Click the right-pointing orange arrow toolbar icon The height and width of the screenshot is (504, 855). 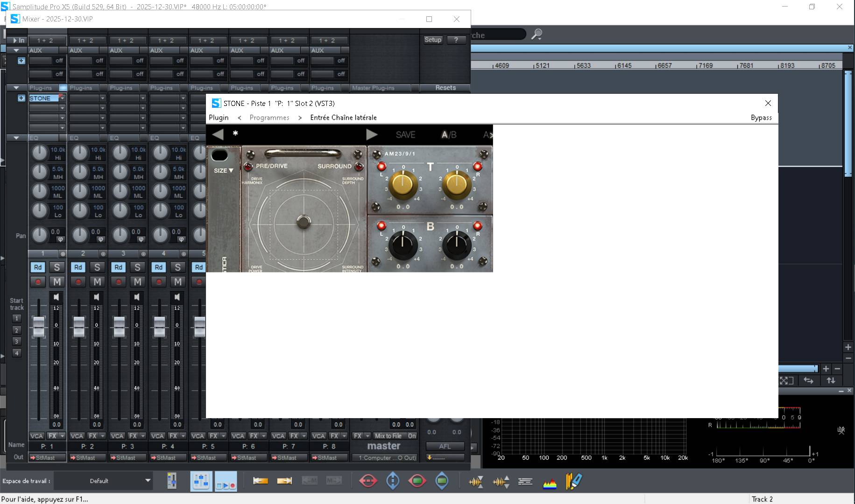click(x=284, y=481)
